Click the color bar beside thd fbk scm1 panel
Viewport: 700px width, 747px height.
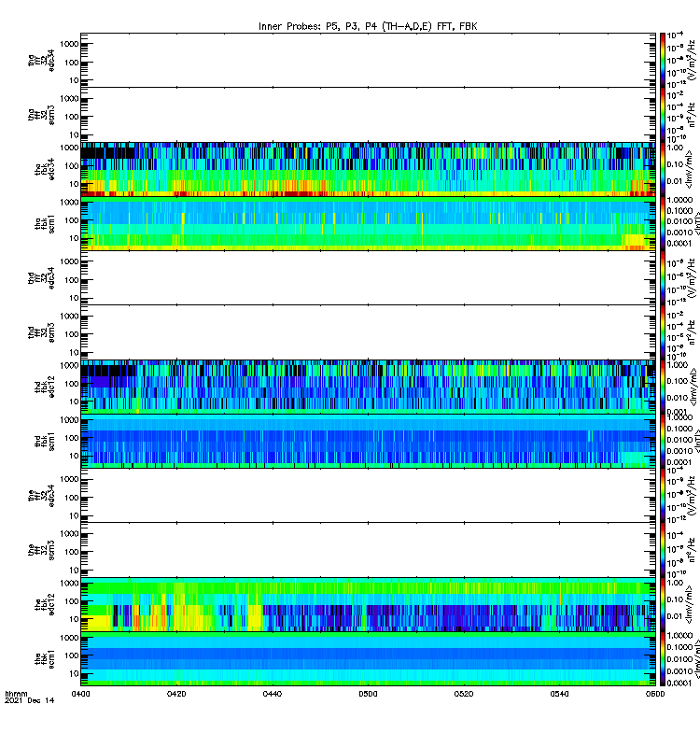point(663,441)
